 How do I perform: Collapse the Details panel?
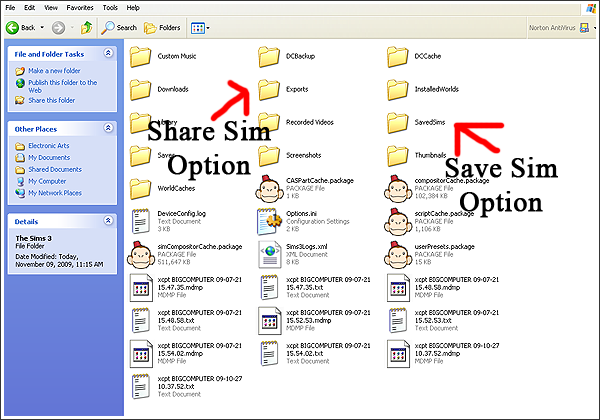(x=108, y=221)
